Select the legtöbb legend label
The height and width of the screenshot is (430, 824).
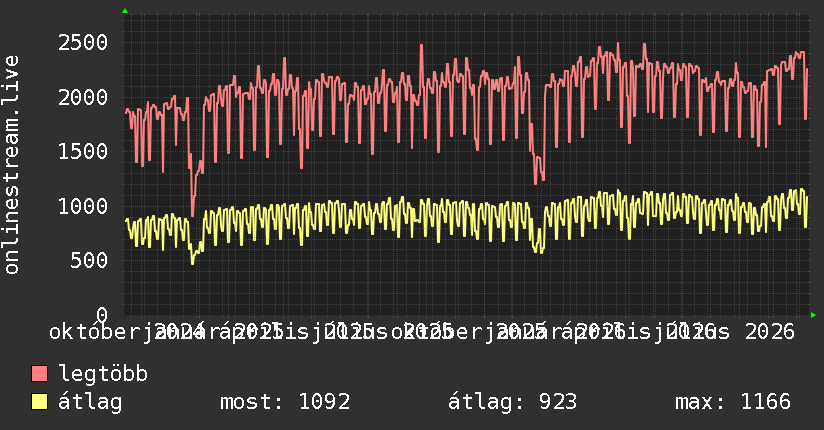tap(103, 374)
